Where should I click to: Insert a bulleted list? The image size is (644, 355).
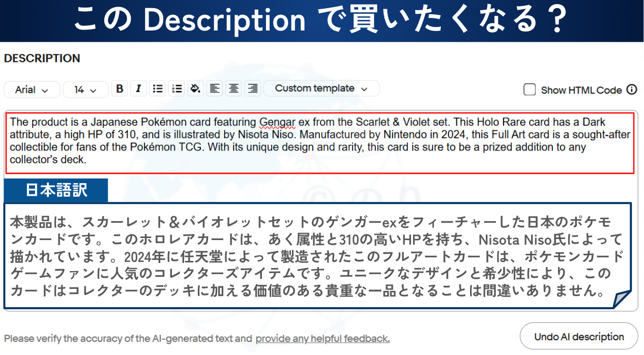(158, 88)
